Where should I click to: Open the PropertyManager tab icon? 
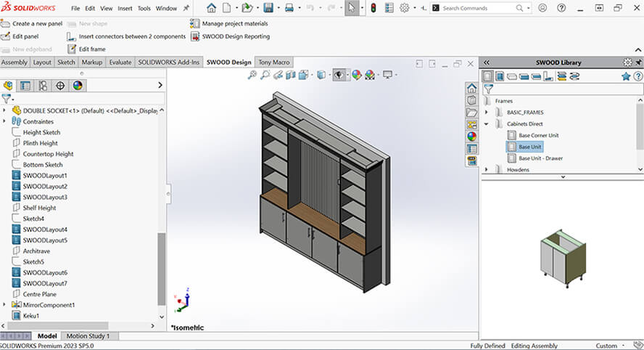(25, 85)
